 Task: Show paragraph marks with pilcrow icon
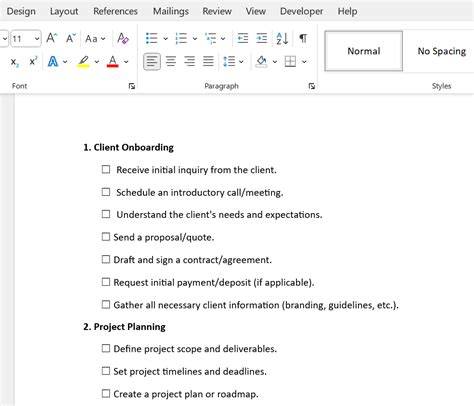click(x=303, y=38)
